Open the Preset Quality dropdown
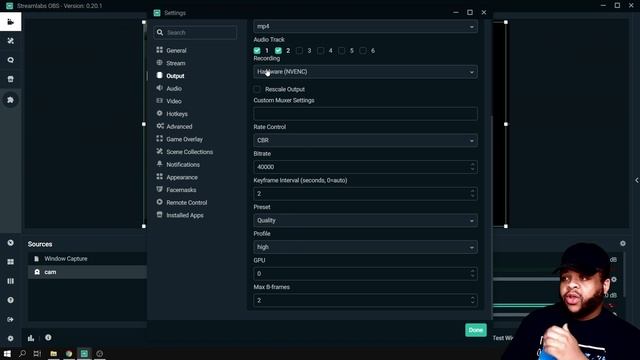Image resolution: width=640 pixels, height=360 pixels. tap(365, 220)
